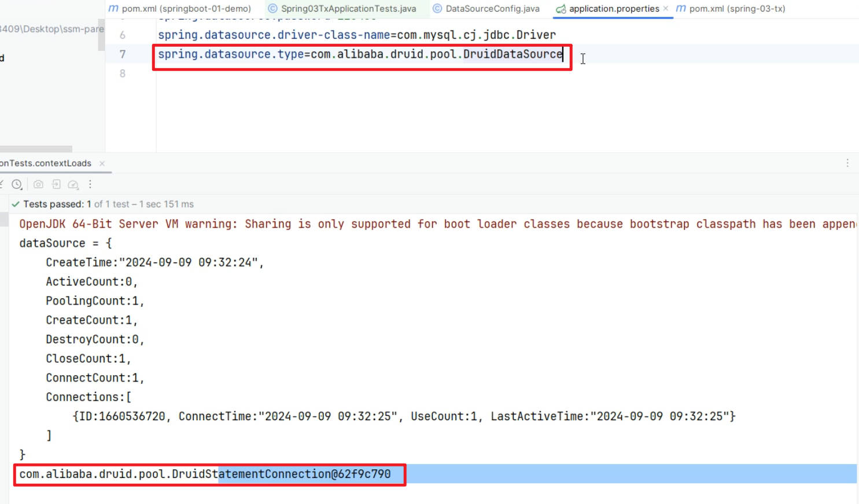Open Spring03TxApplicationTests.java tab

[348, 9]
